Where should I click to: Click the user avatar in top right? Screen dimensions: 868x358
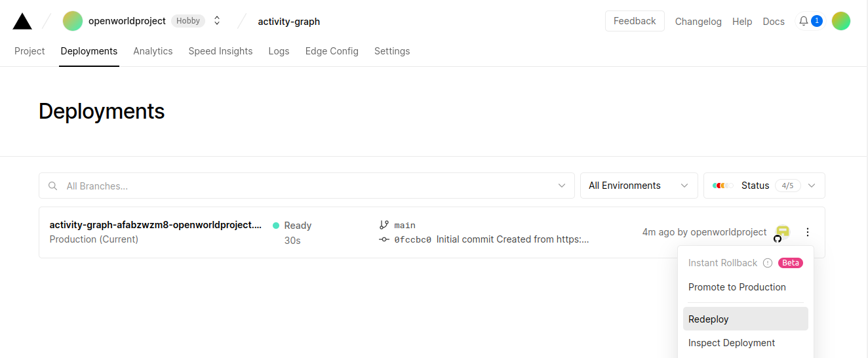(x=840, y=21)
